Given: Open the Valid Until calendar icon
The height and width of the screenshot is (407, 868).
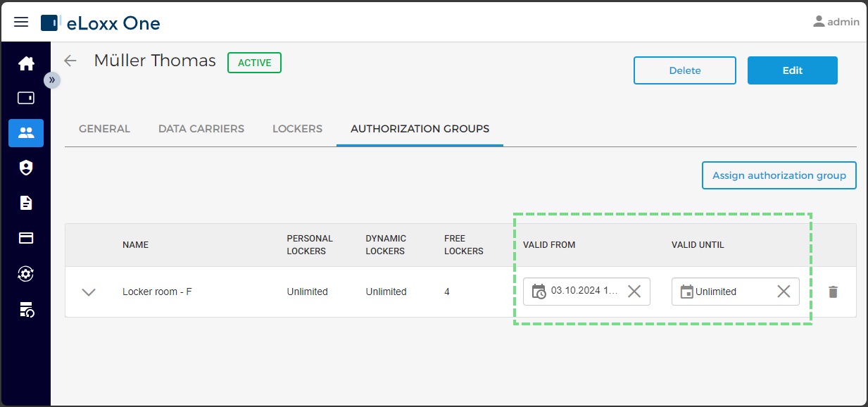Looking at the screenshot, I should 687,292.
